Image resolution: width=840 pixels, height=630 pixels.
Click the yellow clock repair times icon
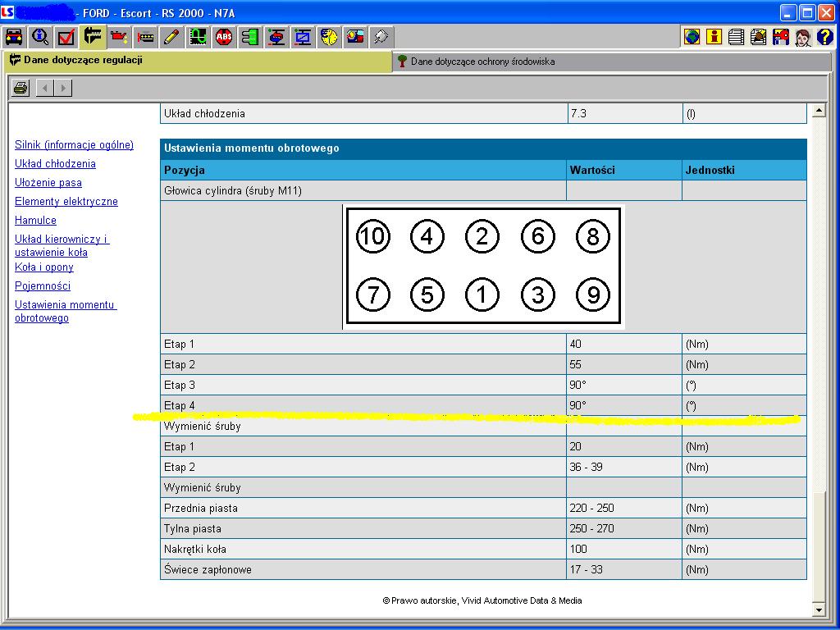pyautogui.click(x=329, y=36)
